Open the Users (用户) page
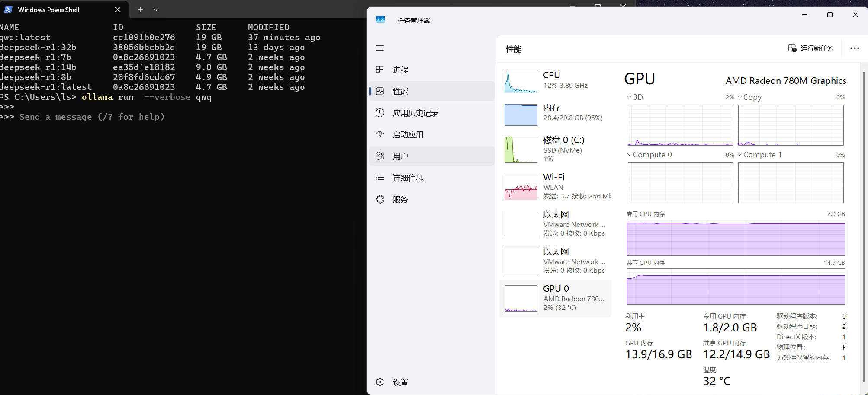 point(432,156)
